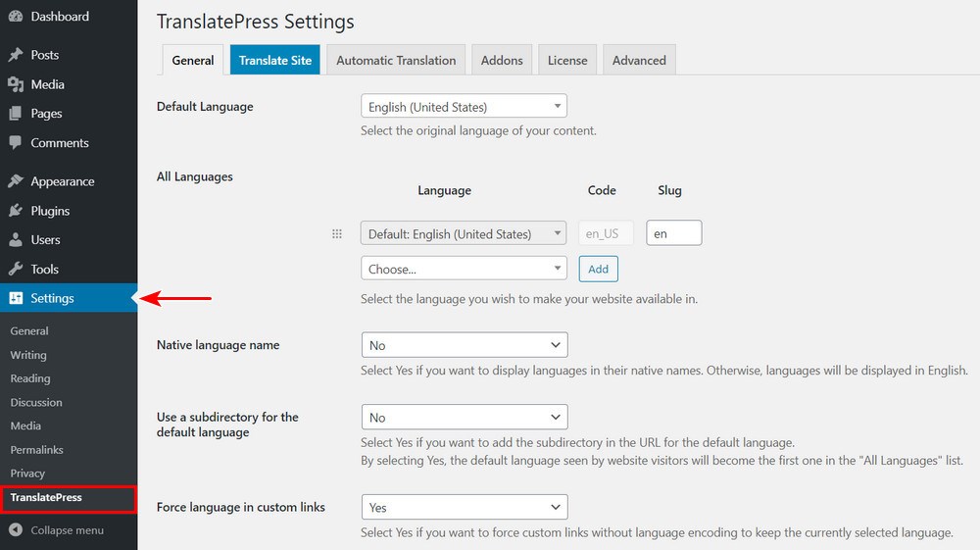Open the Dashboard menu item

60,17
